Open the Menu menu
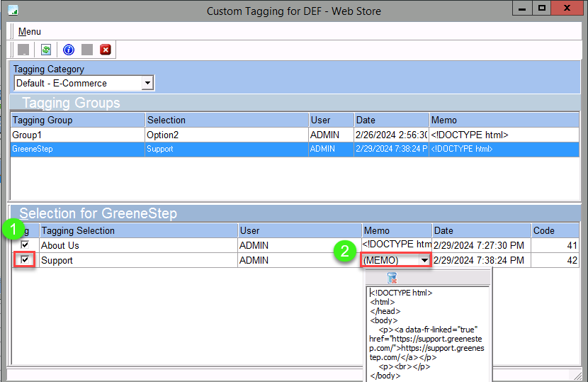The image size is (588, 382). coord(30,31)
